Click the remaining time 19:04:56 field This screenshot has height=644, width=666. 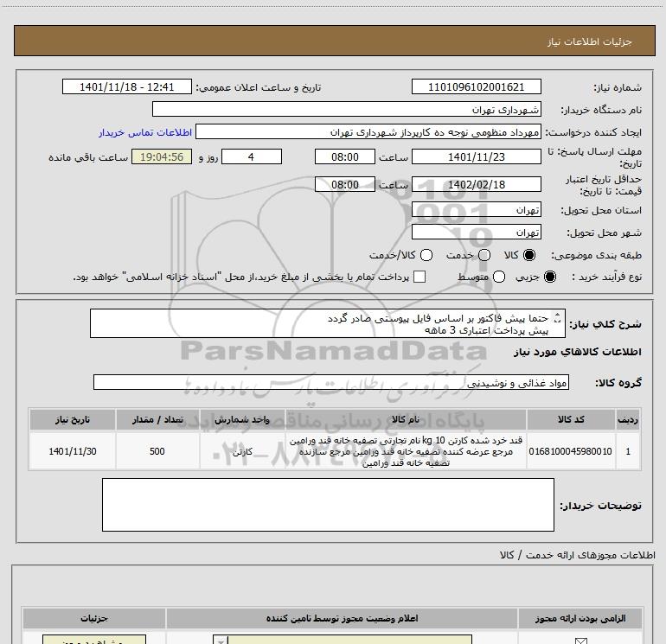click(x=162, y=157)
